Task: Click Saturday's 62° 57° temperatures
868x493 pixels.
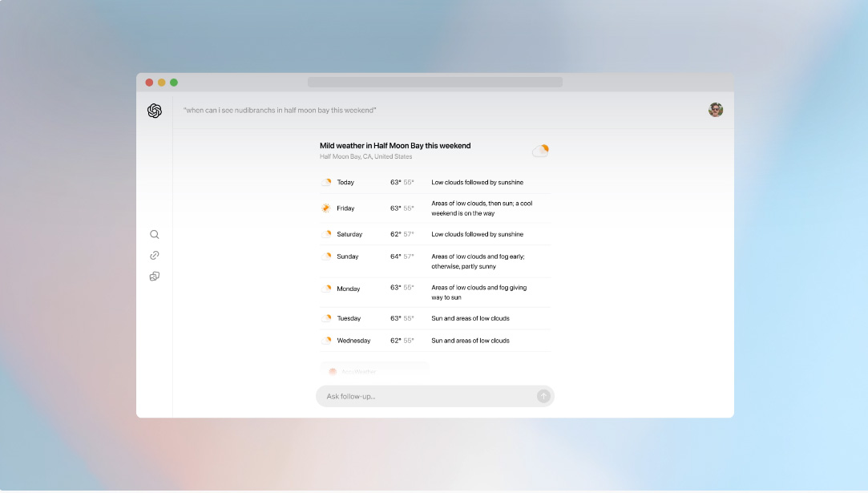Action: point(402,234)
